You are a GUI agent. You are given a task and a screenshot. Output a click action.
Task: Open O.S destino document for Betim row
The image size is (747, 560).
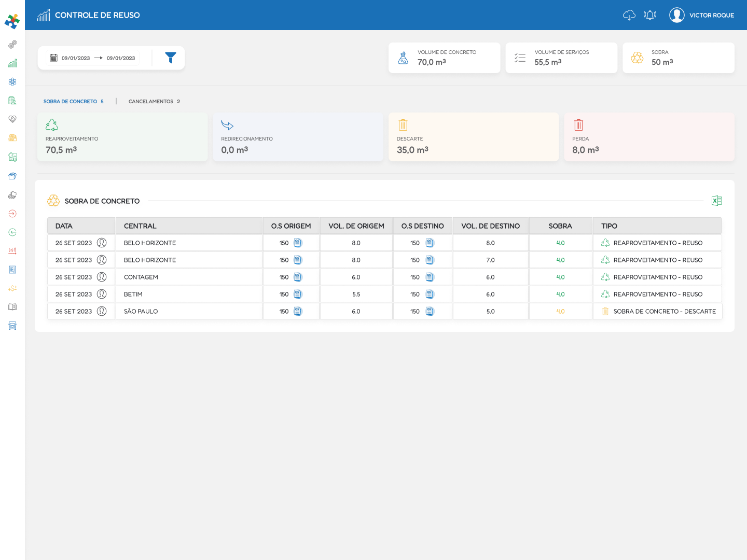tap(430, 294)
